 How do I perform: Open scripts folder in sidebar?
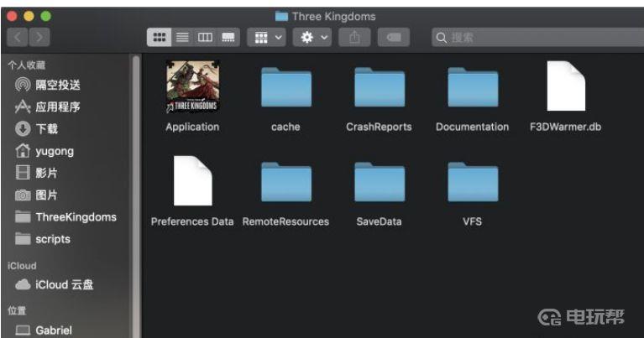(x=43, y=239)
